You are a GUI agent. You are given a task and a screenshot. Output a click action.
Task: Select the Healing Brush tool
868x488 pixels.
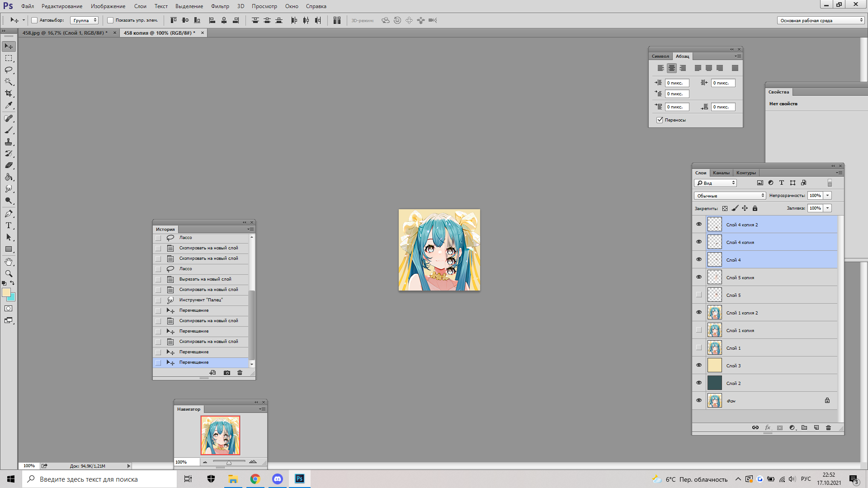9,118
